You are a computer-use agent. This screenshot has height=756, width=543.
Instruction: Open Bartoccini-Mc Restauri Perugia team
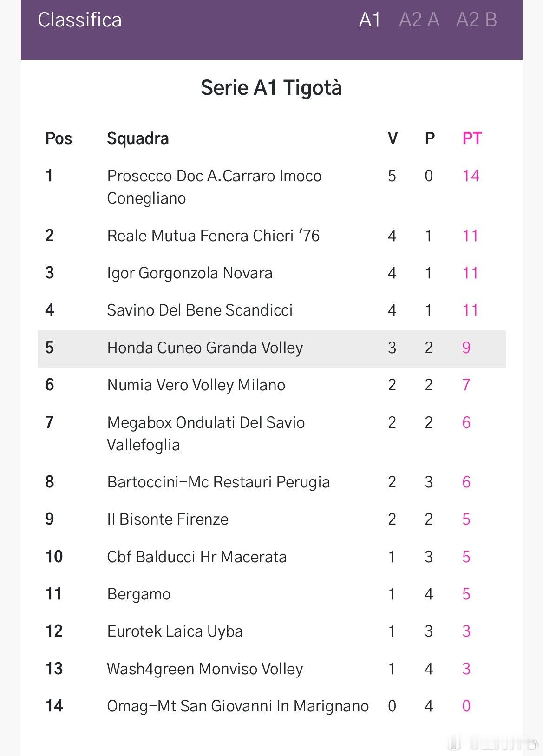[x=218, y=482]
